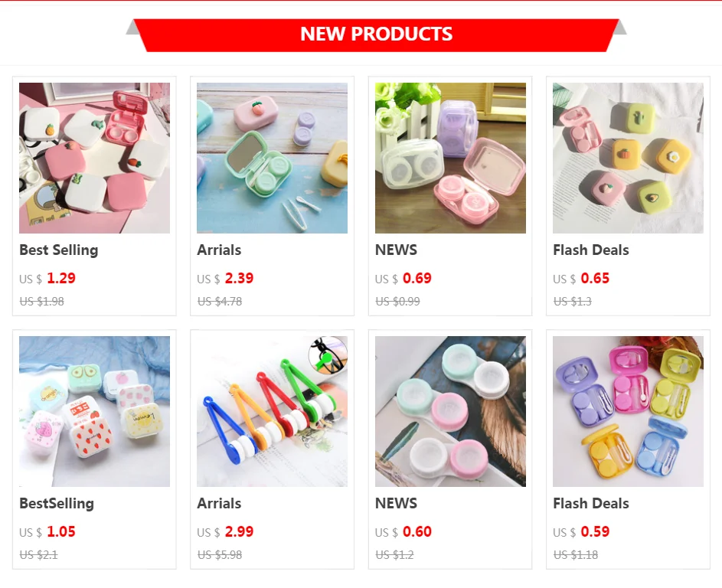Click the NEW PRODUCTS red banner
This screenshot has height=588, width=722.
click(376, 35)
